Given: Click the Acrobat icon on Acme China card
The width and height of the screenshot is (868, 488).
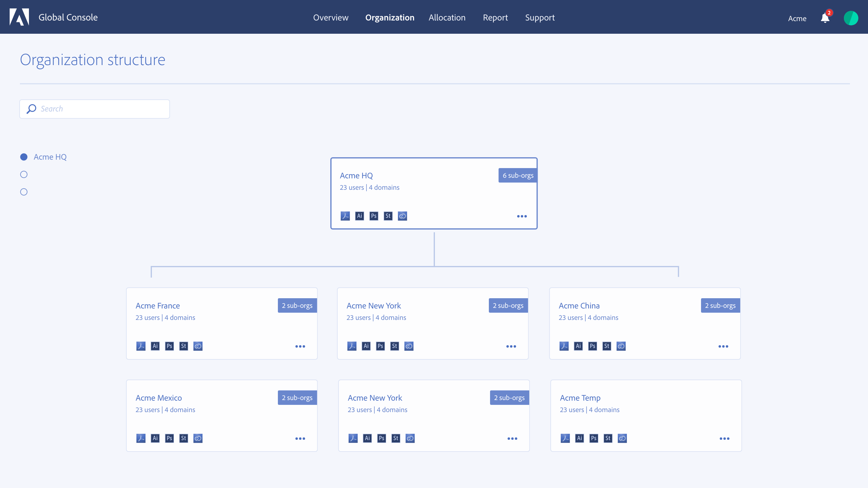Looking at the screenshot, I should coord(564,346).
